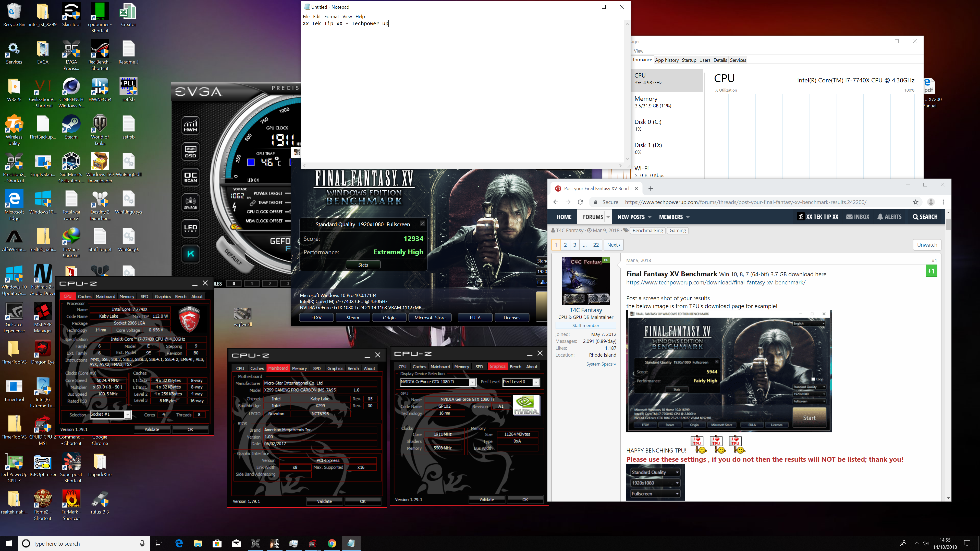
Task: Click the Steam button in FFXV Benchmark
Action: pos(353,318)
